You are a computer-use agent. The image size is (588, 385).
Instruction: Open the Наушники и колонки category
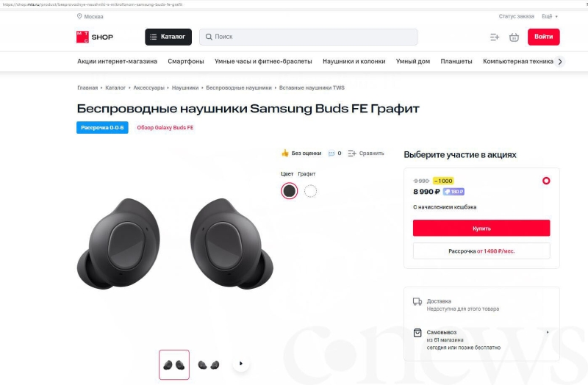tap(354, 62)
